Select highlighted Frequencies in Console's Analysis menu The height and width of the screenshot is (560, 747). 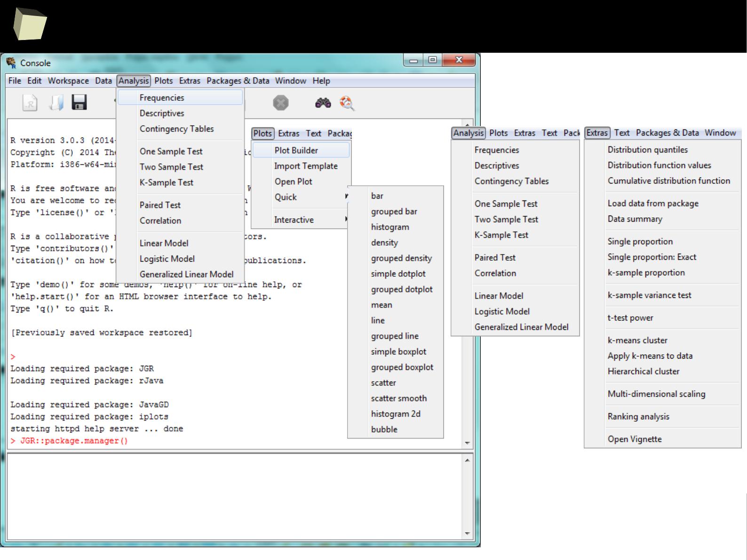point(180,97)
